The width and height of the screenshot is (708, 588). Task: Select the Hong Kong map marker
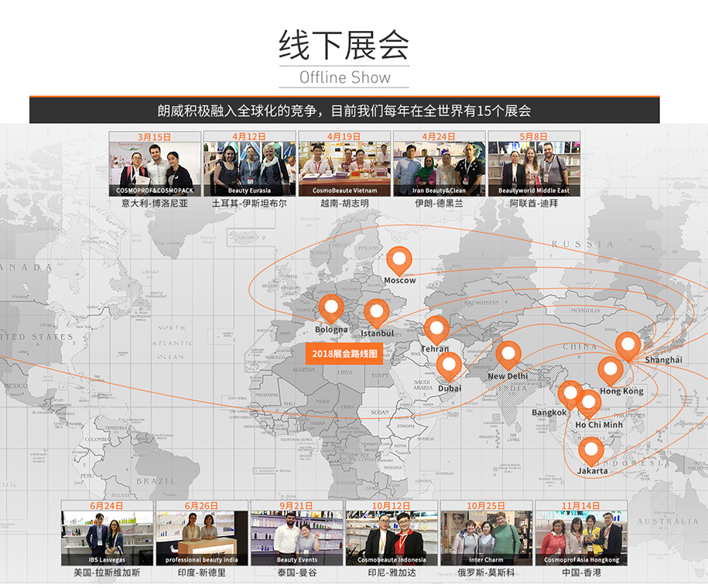point(611,371)
